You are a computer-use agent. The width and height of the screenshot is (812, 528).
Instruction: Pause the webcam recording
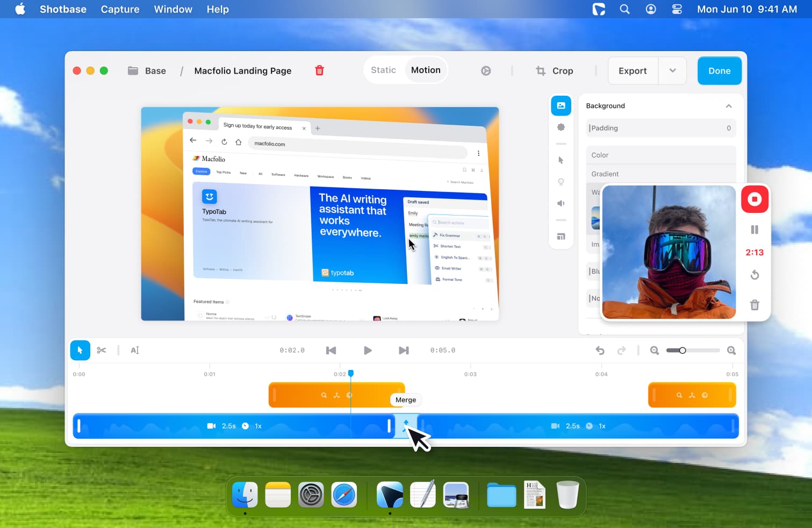pyautogui.click(x=754, y=230)
